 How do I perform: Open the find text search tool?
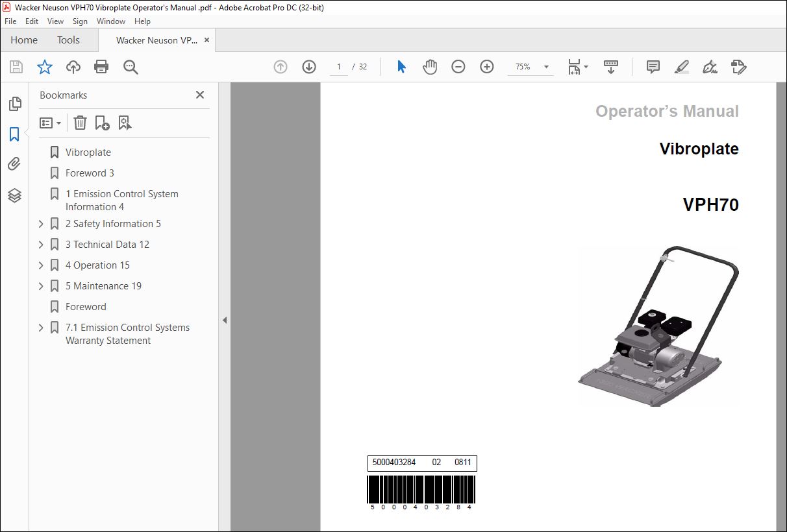click(131, 67)
